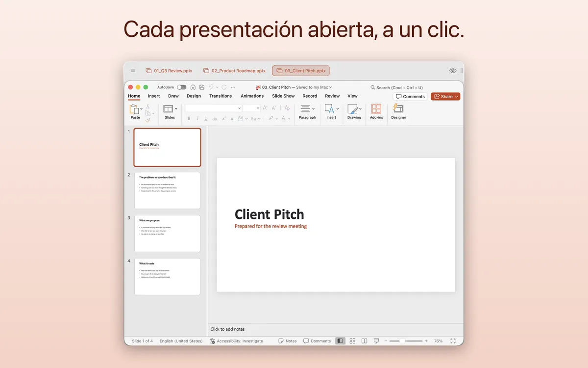Apply underline with the U icon
Screen dimensions: 588x368
[206, 119]
